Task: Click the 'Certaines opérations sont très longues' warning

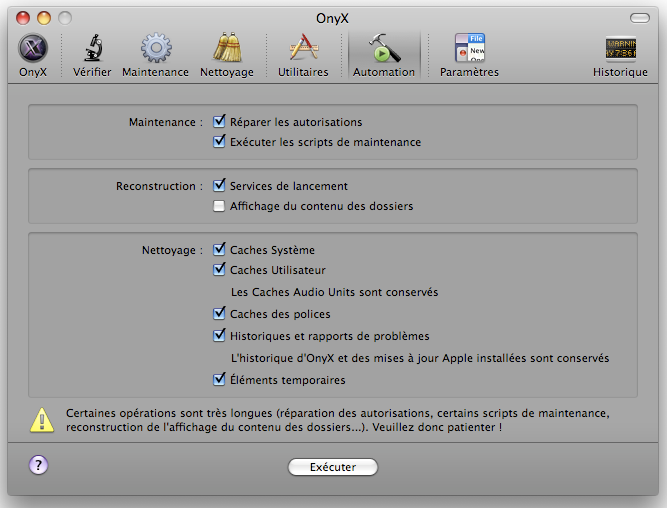Action: (x=338, y=420)
